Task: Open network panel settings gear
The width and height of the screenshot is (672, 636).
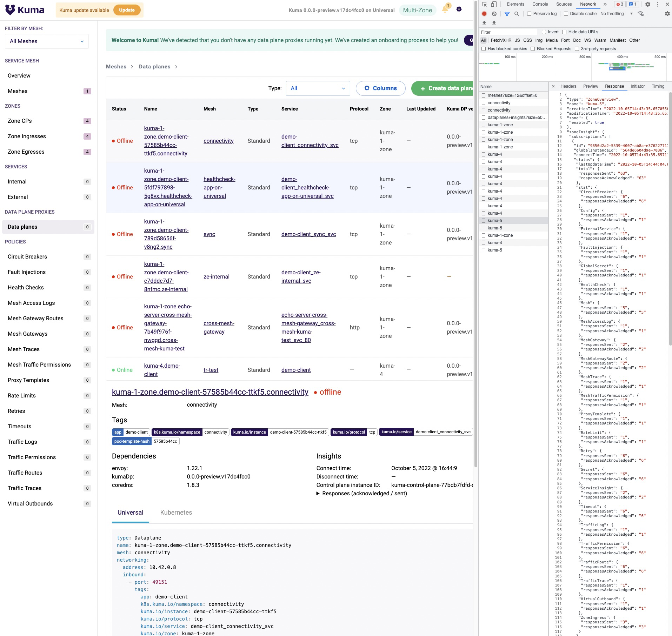Action: point(667,14)
